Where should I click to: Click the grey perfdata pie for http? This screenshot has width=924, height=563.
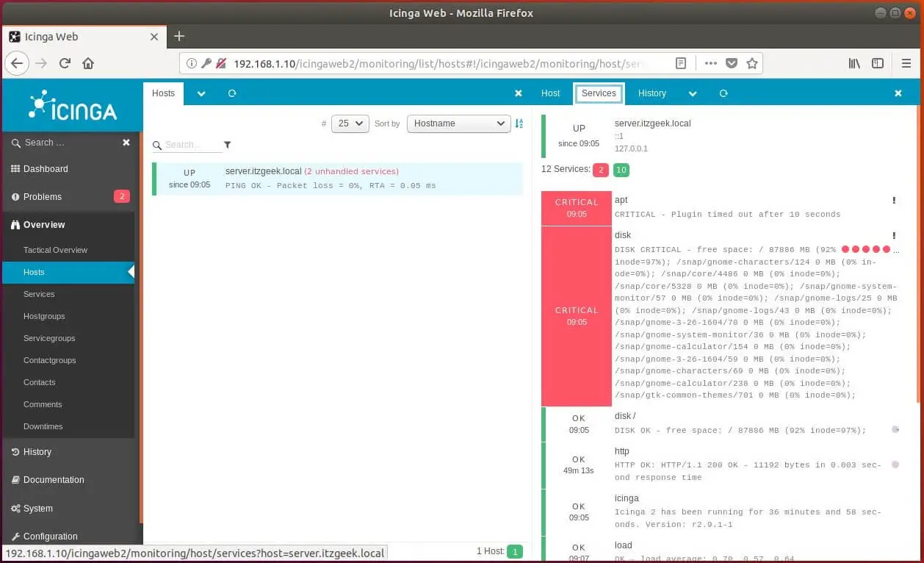(x=895, y=465)
